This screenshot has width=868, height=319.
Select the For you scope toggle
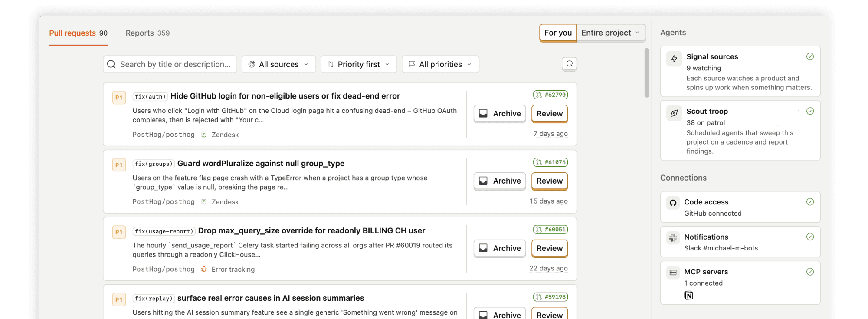[558, 33]
